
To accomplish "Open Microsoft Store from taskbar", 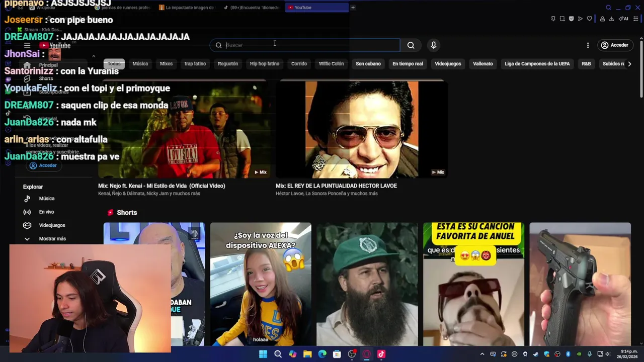I will (337, 354).
